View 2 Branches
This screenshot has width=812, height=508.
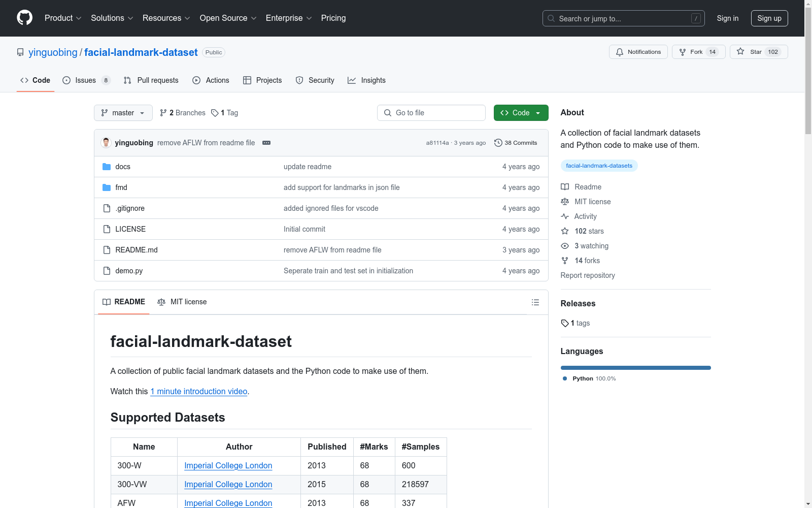pyautogui.click(x=183, y=113)
